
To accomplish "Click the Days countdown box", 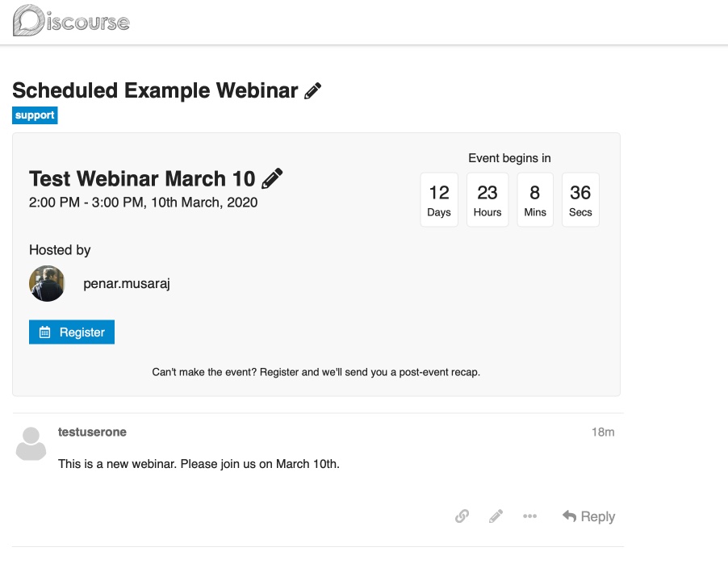I will pyautogui.click(x=439, y=200).
